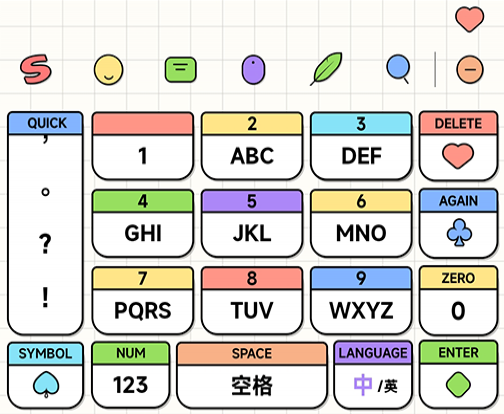Open the SYMBOL spade key
This screenshot has height=414, width=504.
(x=45, y=375)
